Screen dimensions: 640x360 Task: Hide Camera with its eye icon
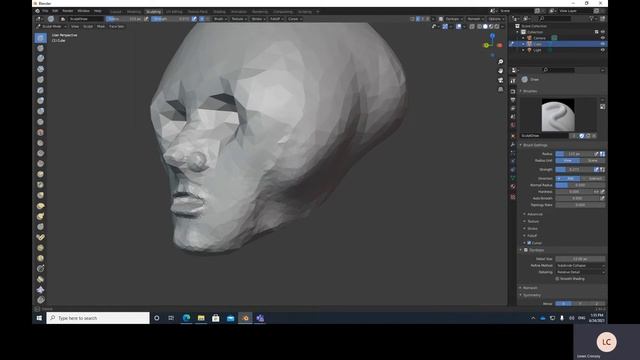point(602,38)
